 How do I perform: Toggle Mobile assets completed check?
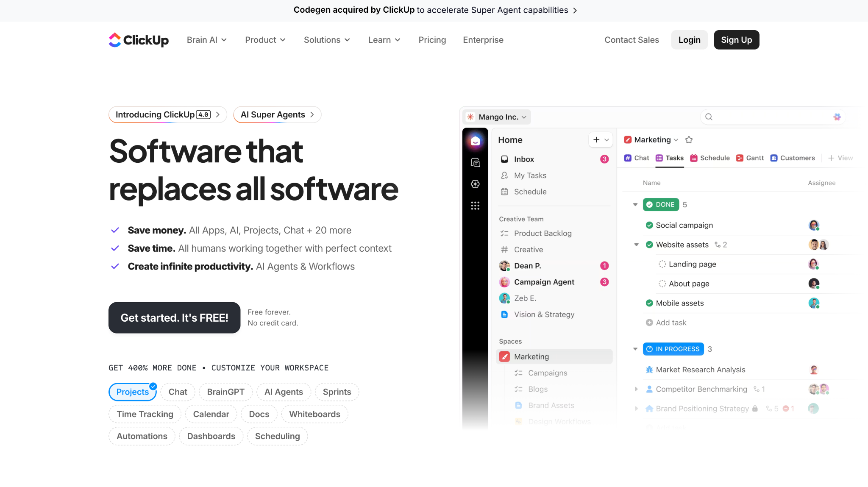pos(649,303)
